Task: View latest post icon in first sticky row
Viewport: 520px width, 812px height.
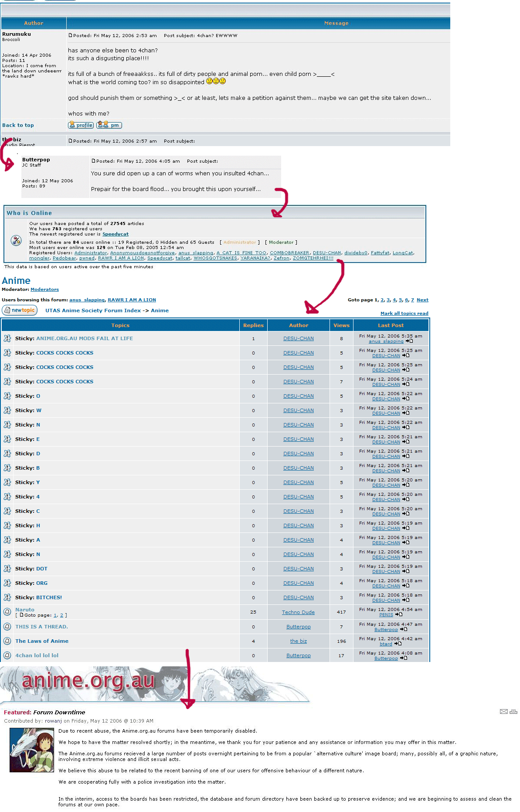Action: coord(409,341)
